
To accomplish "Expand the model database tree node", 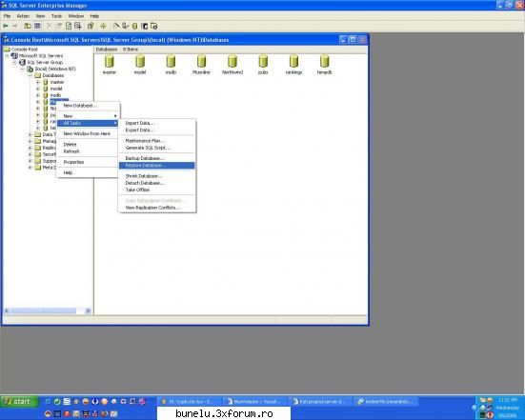I will click(x=38, y=89).
